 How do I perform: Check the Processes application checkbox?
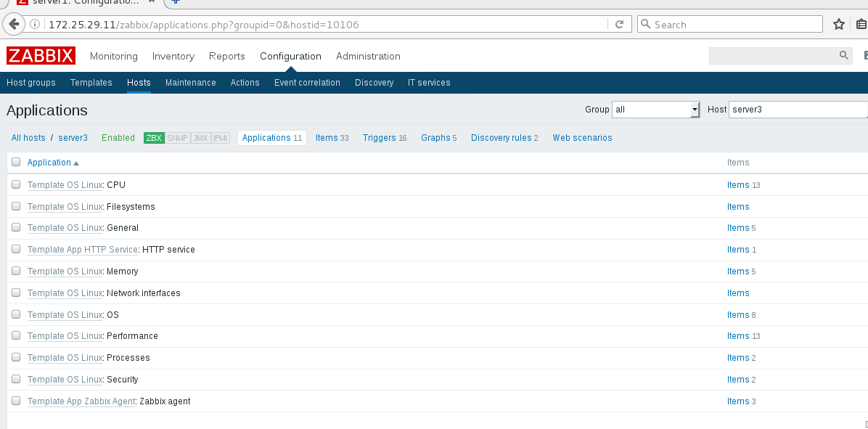16,357
